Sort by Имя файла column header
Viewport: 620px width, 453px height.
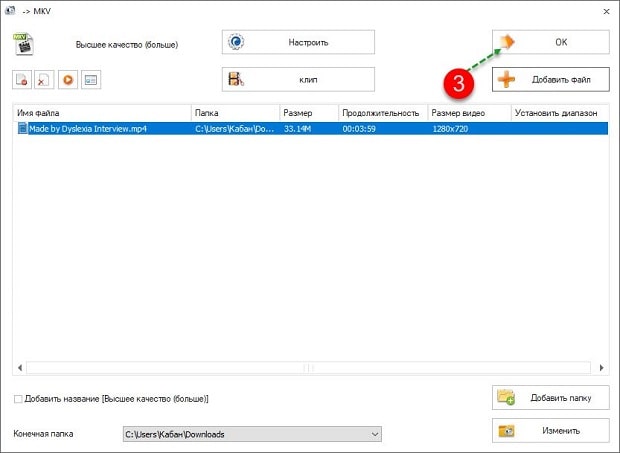pyautogui.click(x=102, y=113)
